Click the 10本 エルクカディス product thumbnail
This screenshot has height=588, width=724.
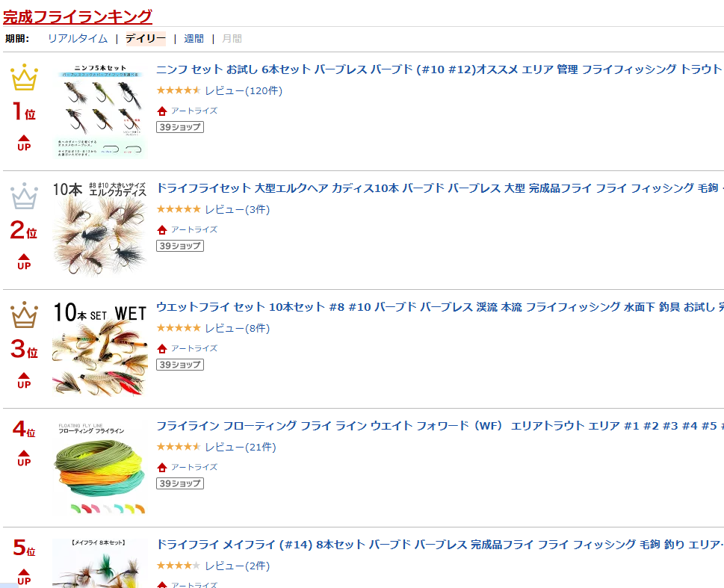click(x=99, y=229)
